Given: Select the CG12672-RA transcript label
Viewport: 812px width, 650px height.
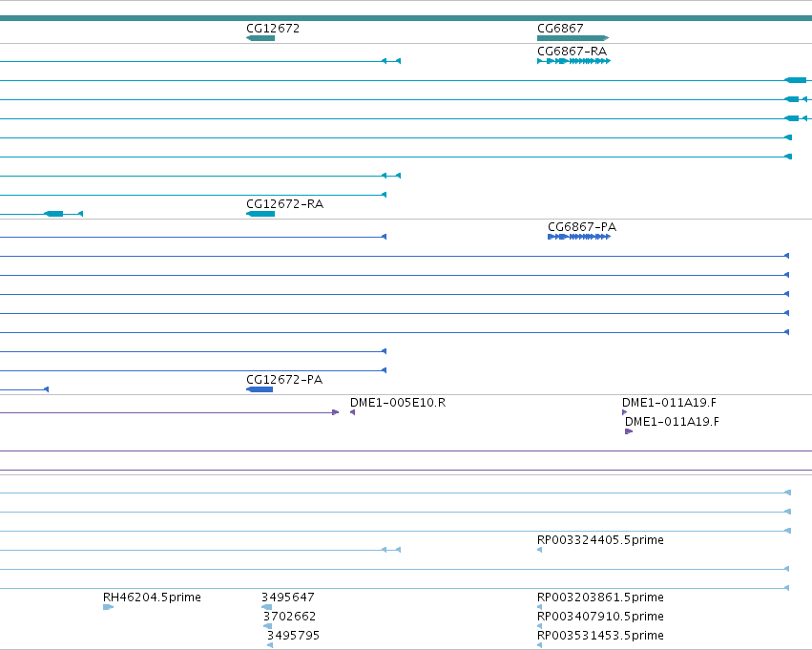Looking at the screenshot, I should point(285,204).
